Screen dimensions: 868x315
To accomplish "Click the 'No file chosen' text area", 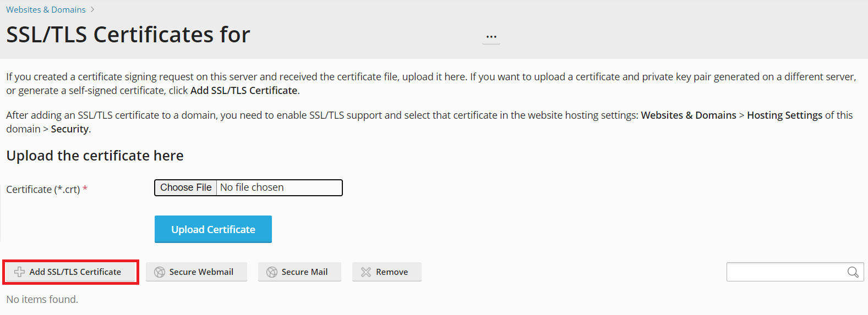I will pos(252,187).
